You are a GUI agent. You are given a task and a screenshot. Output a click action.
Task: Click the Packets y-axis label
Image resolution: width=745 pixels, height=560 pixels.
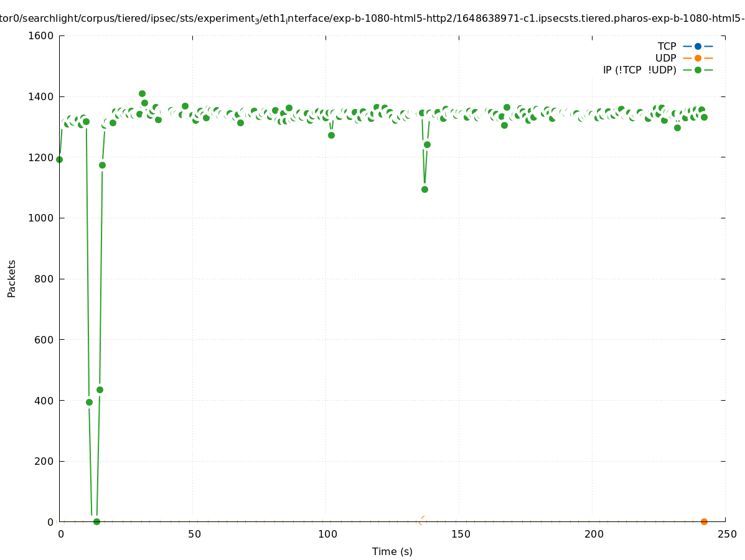[x=12, y=278]
